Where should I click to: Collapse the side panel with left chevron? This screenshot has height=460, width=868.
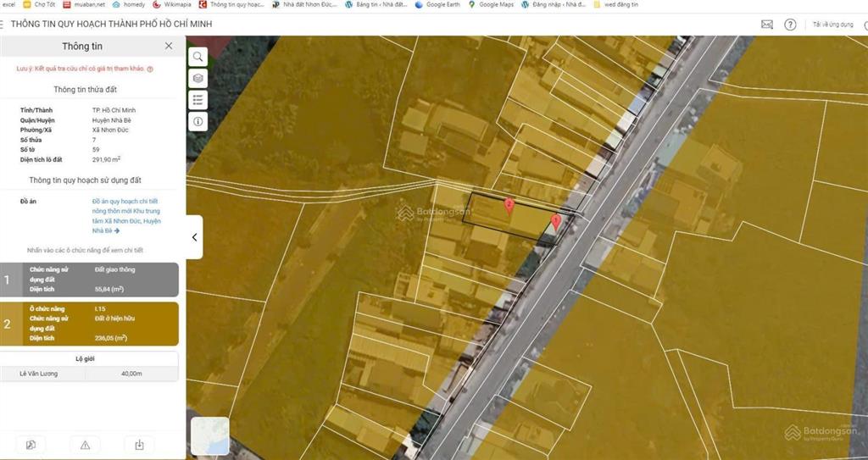click(x=194, y=237)
